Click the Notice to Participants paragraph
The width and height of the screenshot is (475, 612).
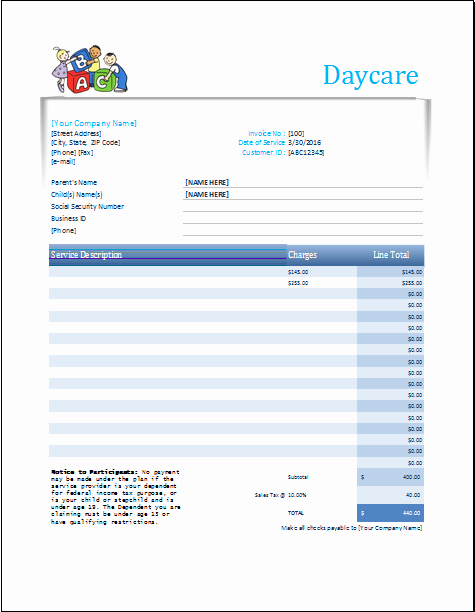115,497
